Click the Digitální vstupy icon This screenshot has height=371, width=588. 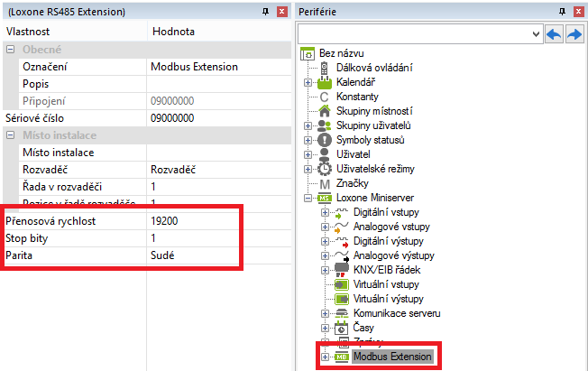tap(341, 212)
